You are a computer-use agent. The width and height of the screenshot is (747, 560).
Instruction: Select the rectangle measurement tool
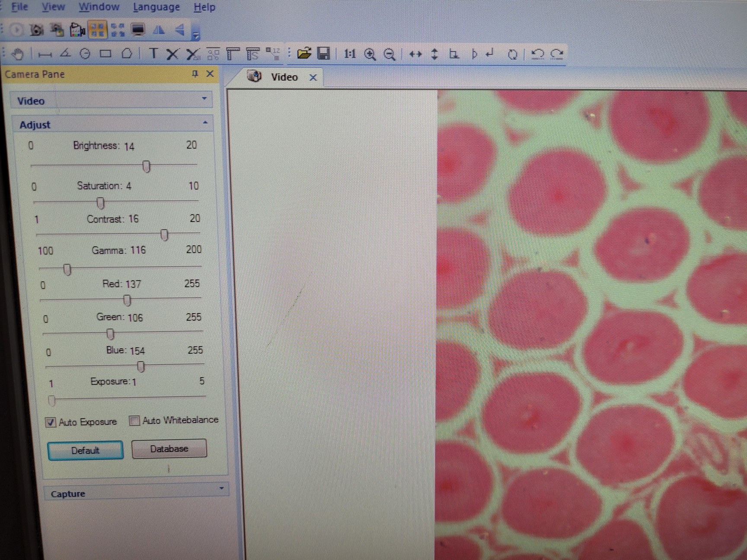click(105, 54)
